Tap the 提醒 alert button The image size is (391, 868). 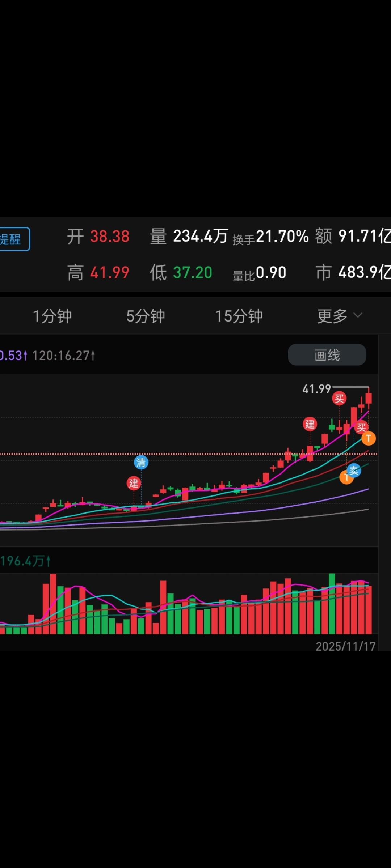[14, 239]
